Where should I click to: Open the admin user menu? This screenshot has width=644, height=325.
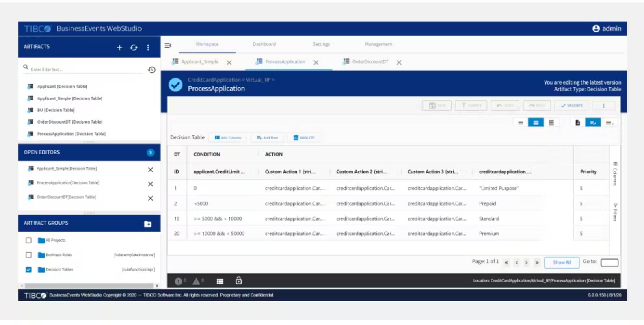607,28
